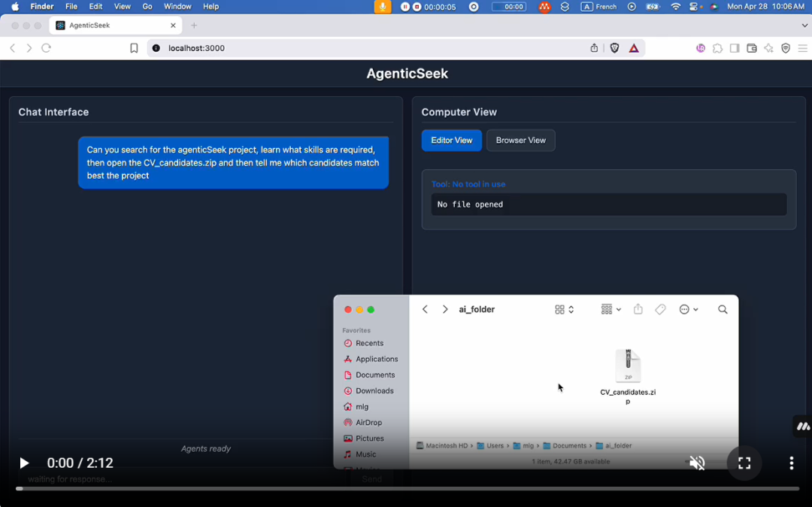Click the share icon in address bar
This screenshot has height=507, width=812.
click(x=594, y=48)
